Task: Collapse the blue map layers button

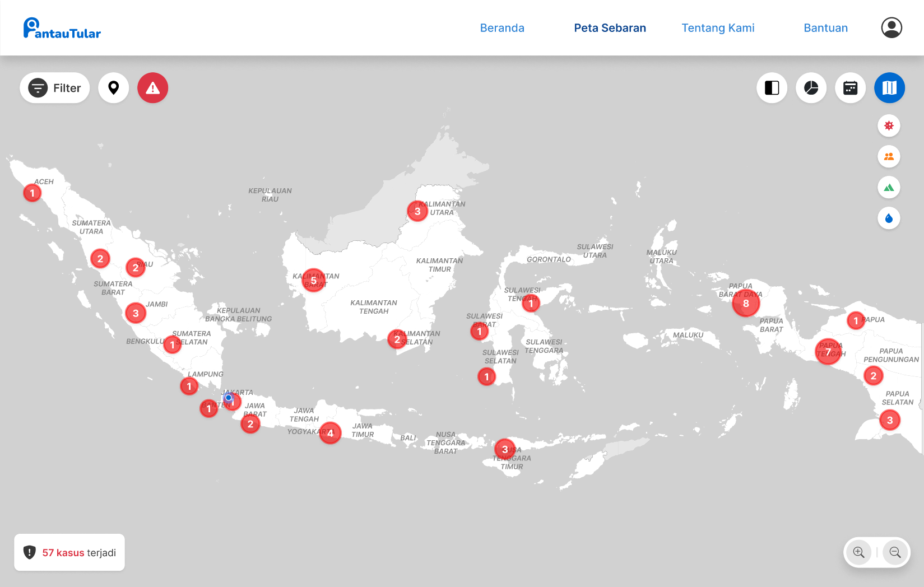Action: coord(889,88)
